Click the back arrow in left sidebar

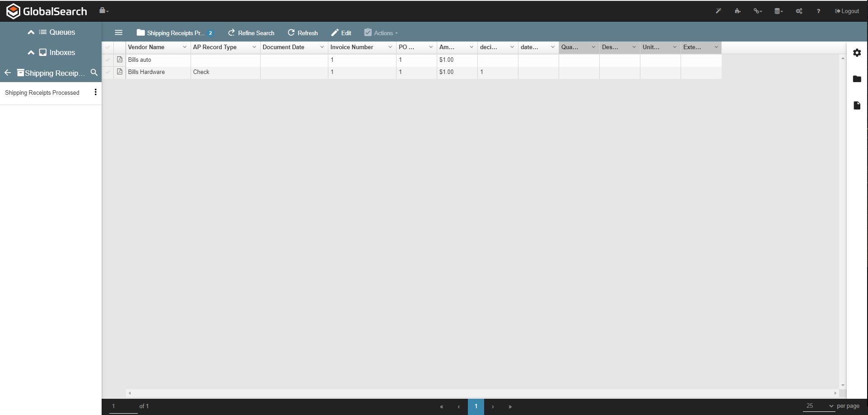pos(8,73)
